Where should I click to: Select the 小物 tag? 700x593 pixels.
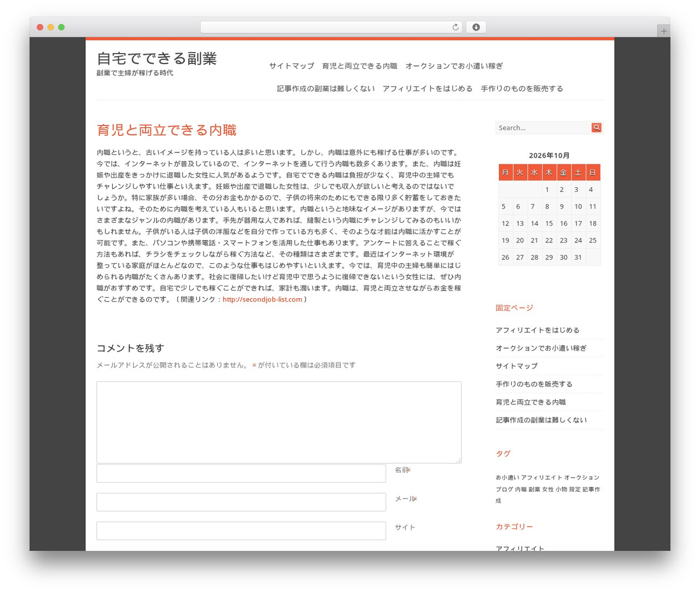tap(562, 490)
